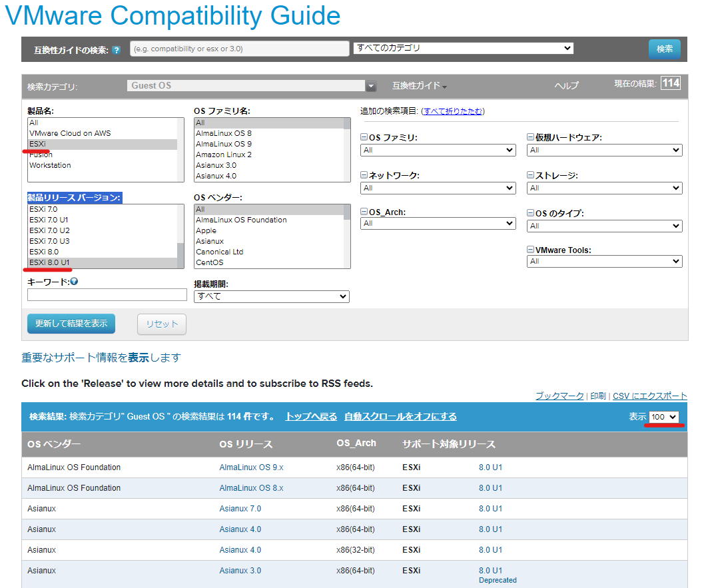Screen dimensions: 702x588
Task: Open the VMware Tools filter dropdown
Action: tap(604, 261)
